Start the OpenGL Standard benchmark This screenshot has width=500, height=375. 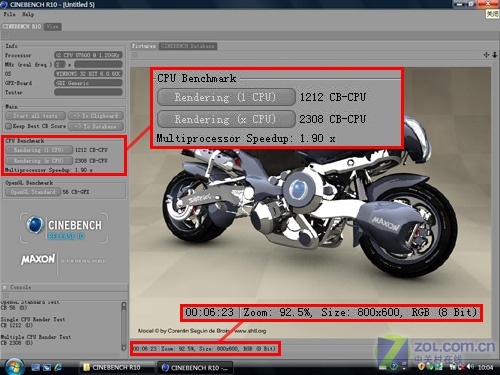pyautogui.click(x=33, y=192)
